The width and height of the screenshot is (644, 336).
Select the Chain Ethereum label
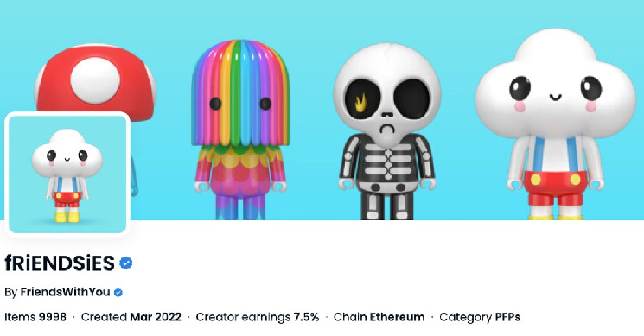coord(379,317)
